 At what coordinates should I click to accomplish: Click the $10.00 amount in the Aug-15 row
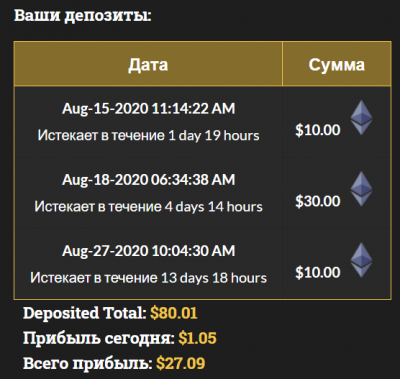318,130
